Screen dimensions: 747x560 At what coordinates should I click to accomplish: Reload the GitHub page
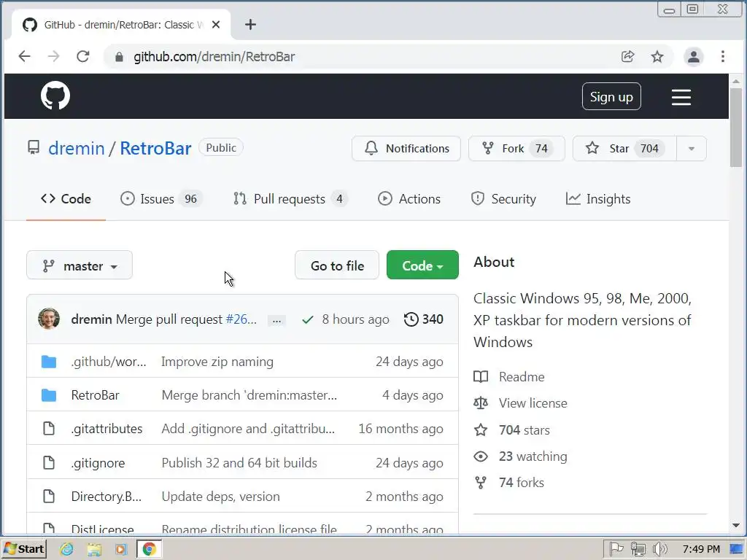tap(83, 56)
